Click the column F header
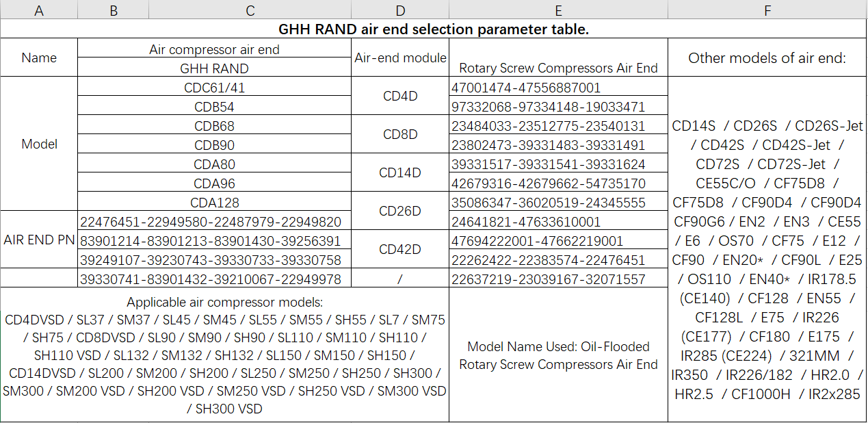Image resolution: width=868 pixels, height=423 pixels. click(x=767, y=10)
